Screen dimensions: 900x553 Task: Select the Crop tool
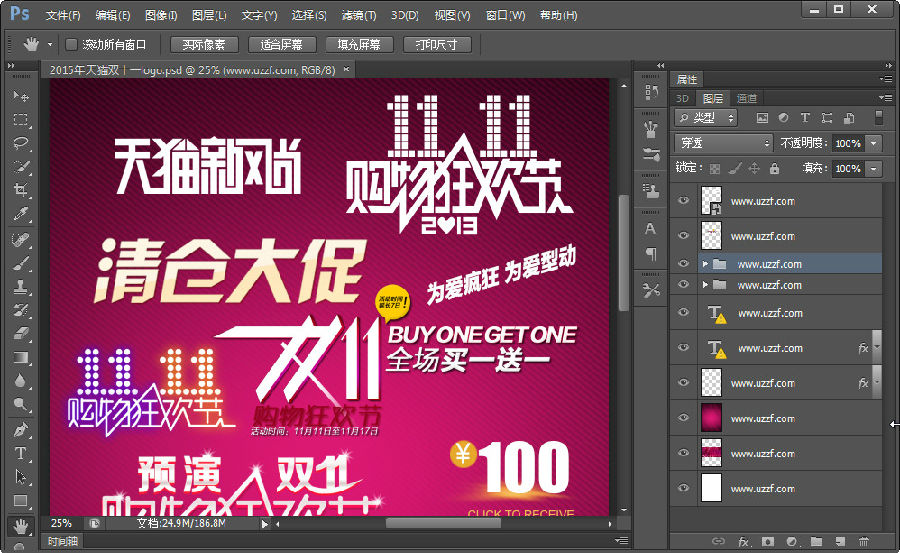point(21,190)
